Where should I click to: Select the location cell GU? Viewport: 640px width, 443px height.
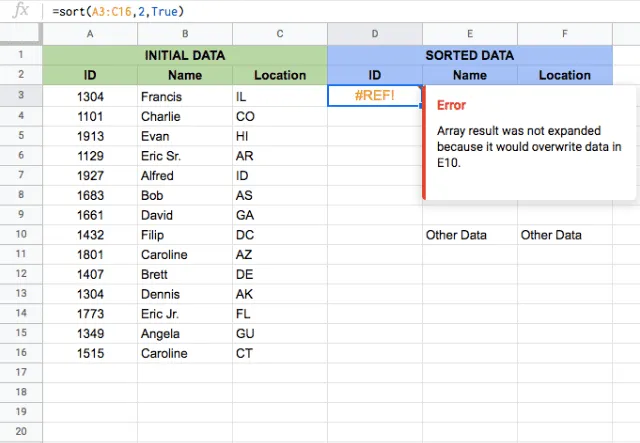(x=280, y=333)
